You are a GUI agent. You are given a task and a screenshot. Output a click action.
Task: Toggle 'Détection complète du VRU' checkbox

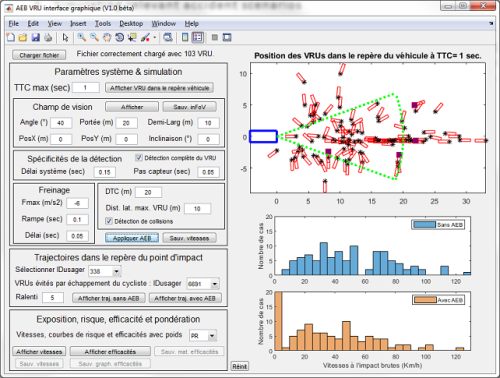pos(139,157)
